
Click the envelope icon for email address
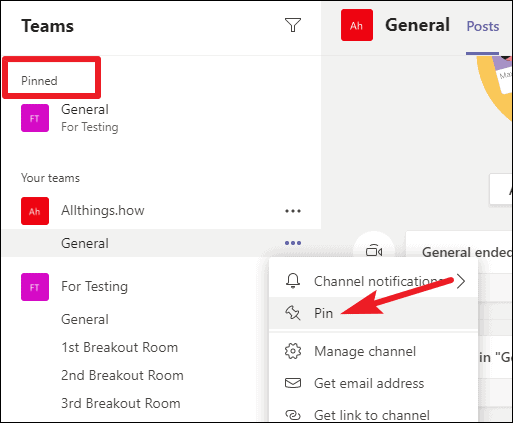293,383
